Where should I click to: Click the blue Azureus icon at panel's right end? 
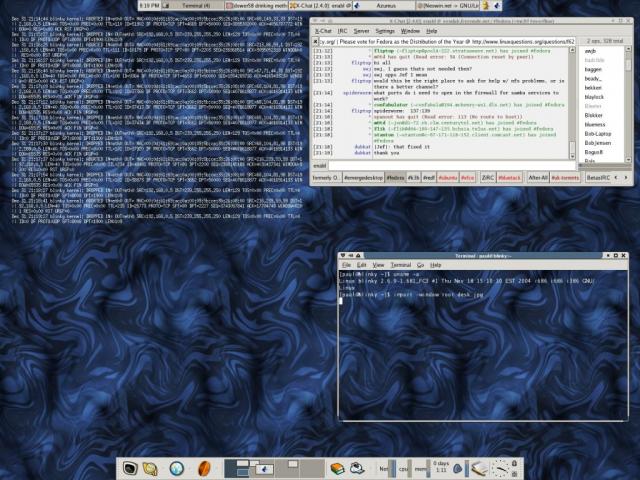click(497, 5)
